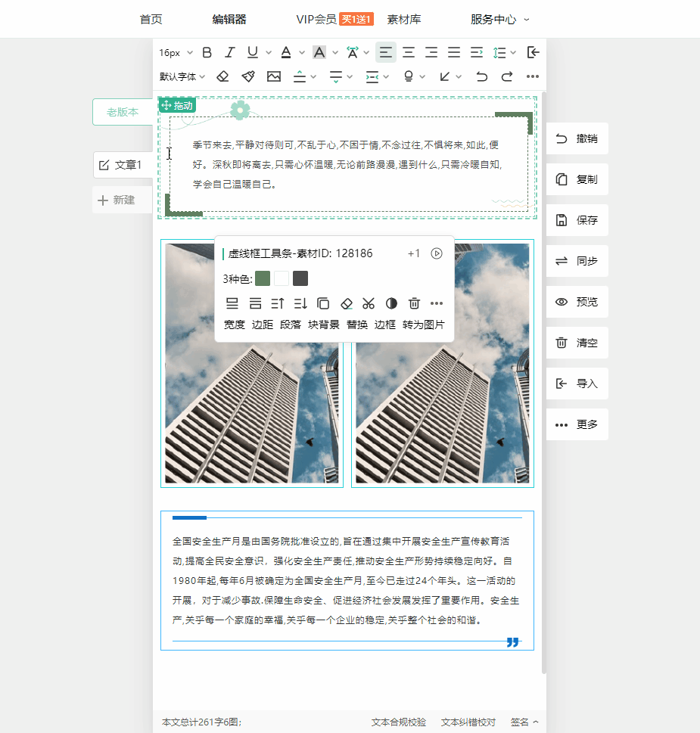Image resolution: width=700 pixels, height=733 pixels.
Task: Insert an image via toolbar icon
Action: tap(274, 76)
